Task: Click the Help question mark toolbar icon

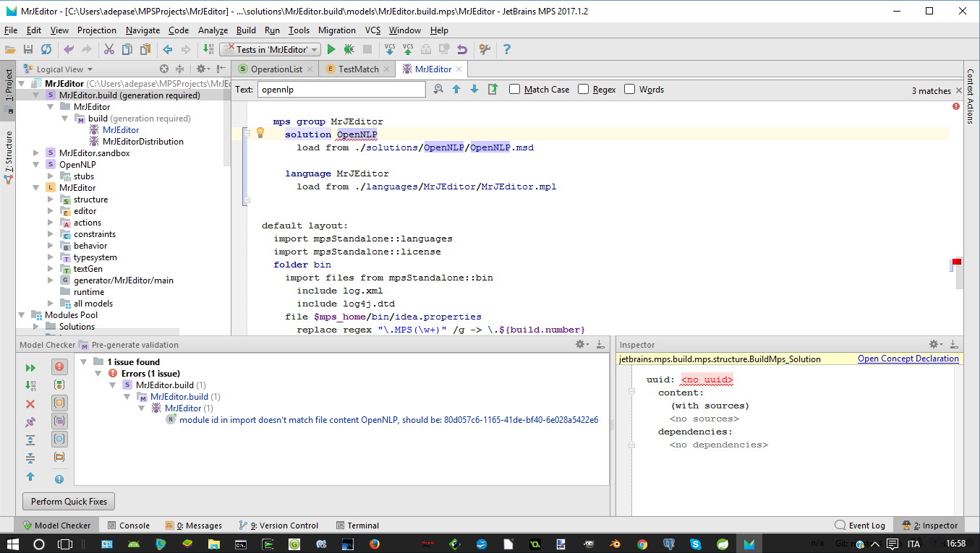Action: pos(507,49)
